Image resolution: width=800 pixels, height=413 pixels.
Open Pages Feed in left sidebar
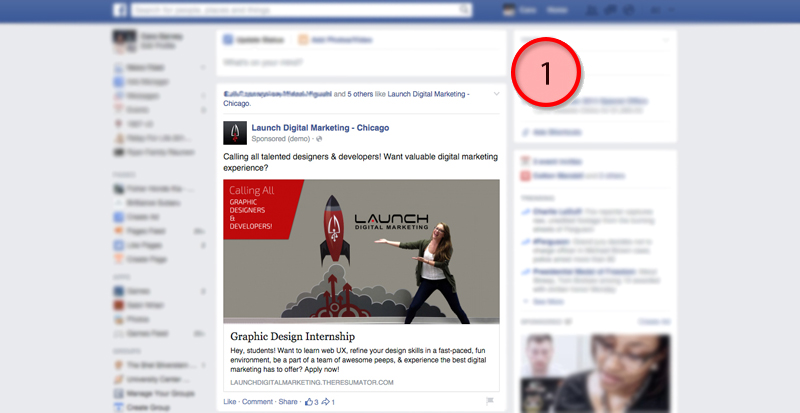click(x=146, y=231)
